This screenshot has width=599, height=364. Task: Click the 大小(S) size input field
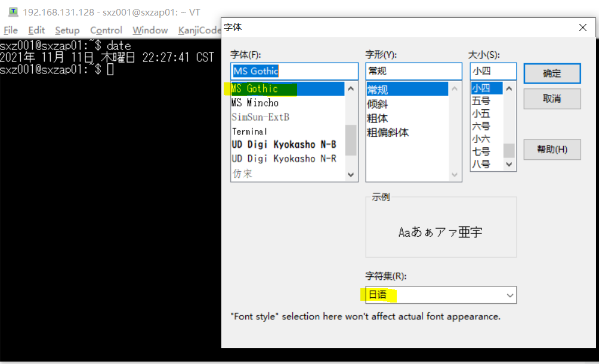(493, 71)
